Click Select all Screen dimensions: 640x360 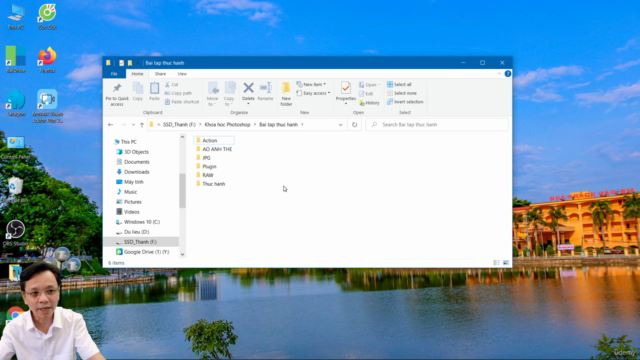(x=399, y=84)
